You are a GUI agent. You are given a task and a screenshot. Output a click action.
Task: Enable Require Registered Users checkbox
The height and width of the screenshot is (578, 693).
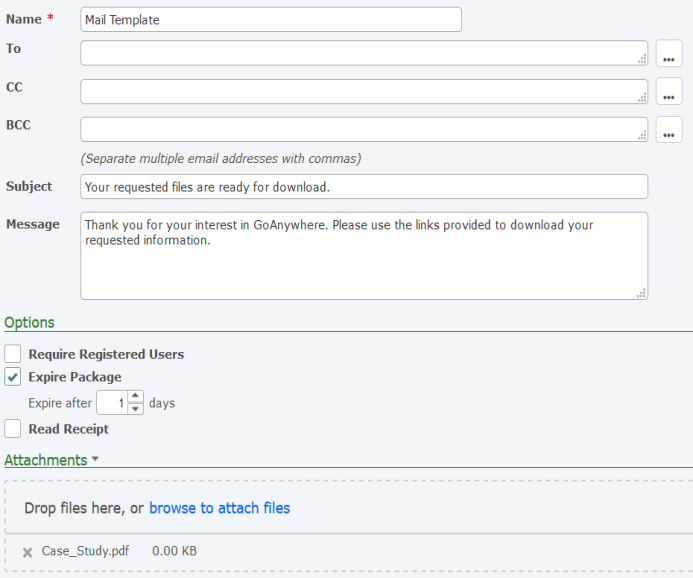13,354
